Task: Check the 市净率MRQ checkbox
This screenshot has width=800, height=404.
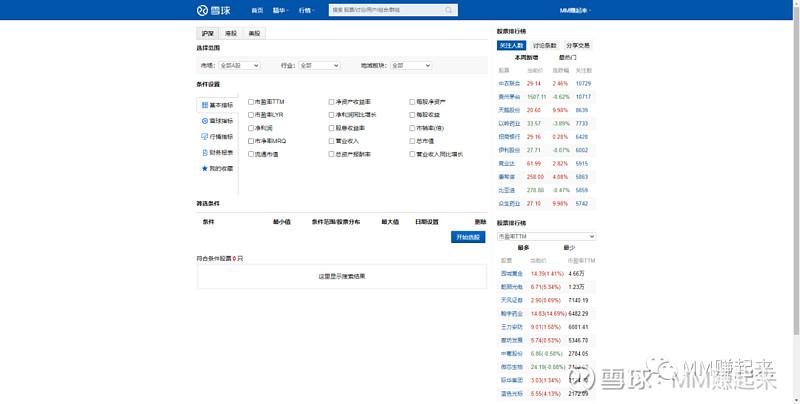Action: coord(251,141)
